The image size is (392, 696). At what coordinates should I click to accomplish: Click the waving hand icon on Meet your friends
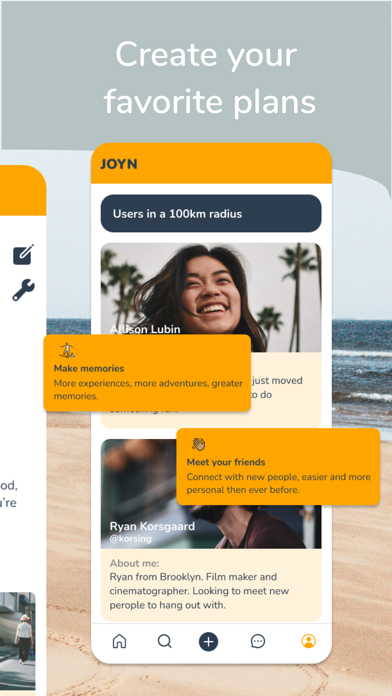(198, 444)
